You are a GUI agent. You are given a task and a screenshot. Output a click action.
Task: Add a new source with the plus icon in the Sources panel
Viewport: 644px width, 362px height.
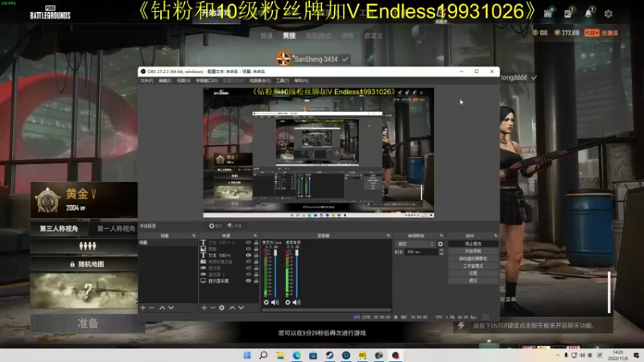point(204,307)
